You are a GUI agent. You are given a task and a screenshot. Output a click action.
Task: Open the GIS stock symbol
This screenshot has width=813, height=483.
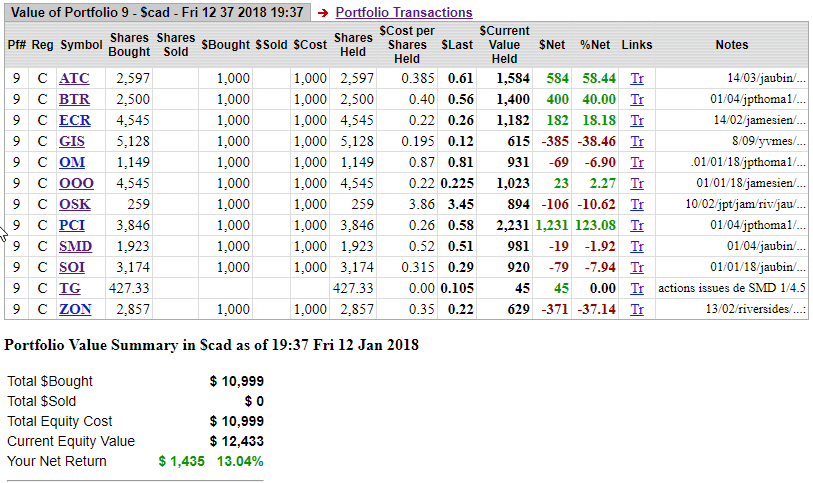[x=72, y=142]
